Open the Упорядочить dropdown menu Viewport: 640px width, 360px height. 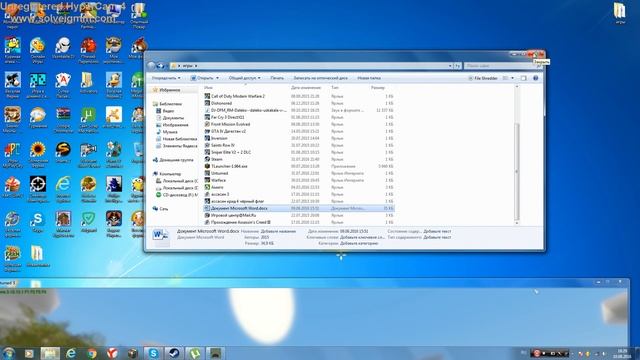click(x=166, y=78)
